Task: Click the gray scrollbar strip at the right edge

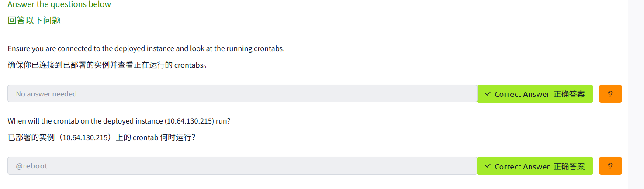Action: [x=636, y=94]
